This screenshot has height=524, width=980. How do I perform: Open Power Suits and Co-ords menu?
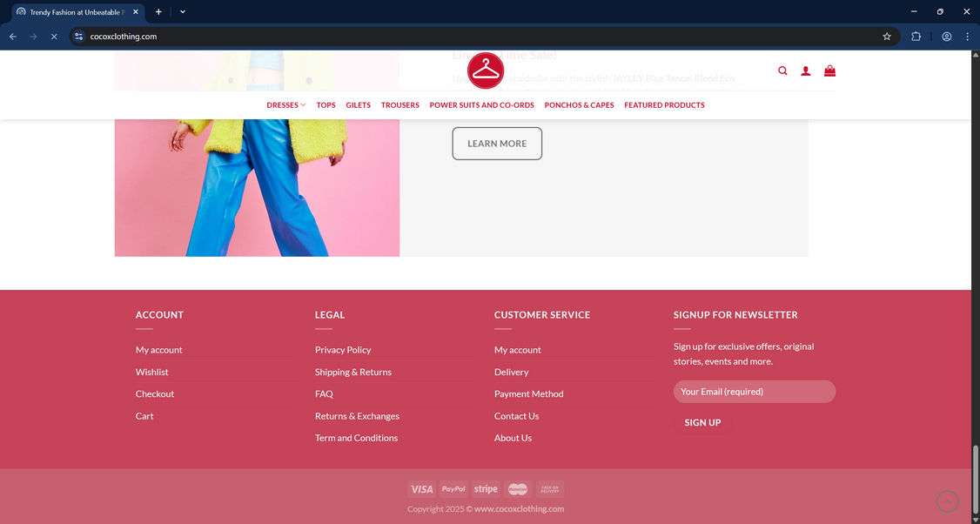[x=482, y=105]
